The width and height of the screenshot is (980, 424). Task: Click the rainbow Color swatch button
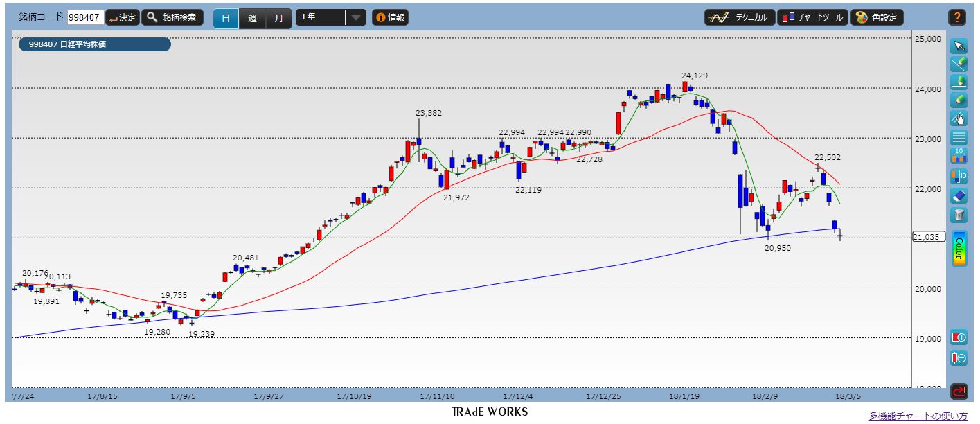click(x=959, y=247)
